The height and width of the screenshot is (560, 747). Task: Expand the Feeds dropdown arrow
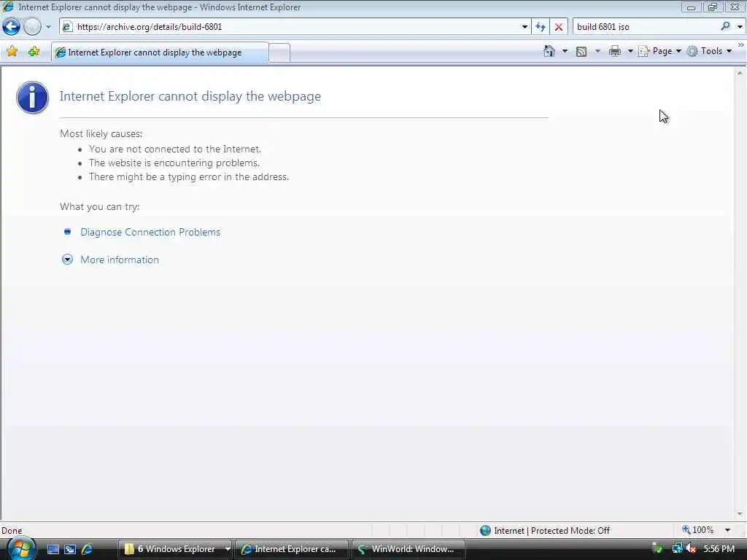(x=597, y=51)
